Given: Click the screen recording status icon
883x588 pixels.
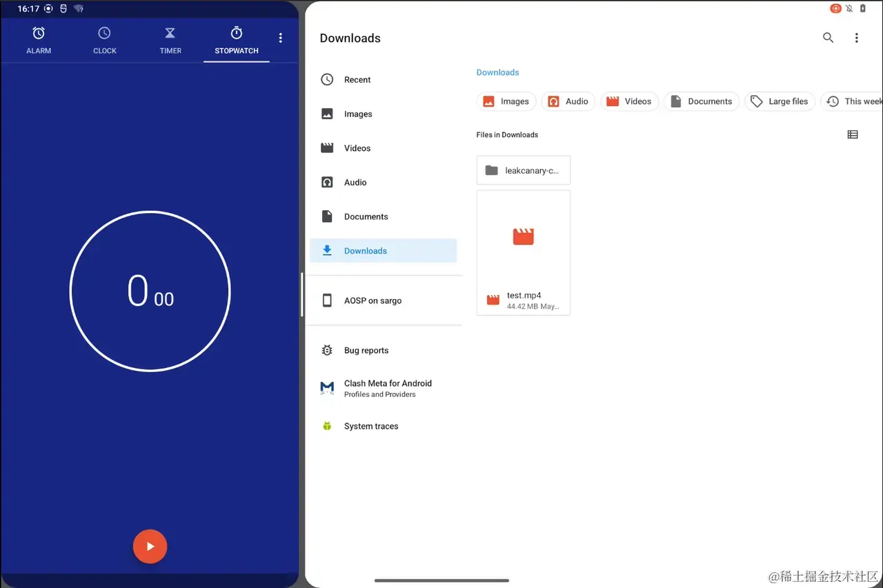Looking at the screenshot, I should pyautogui.click(x=835, y=8).
